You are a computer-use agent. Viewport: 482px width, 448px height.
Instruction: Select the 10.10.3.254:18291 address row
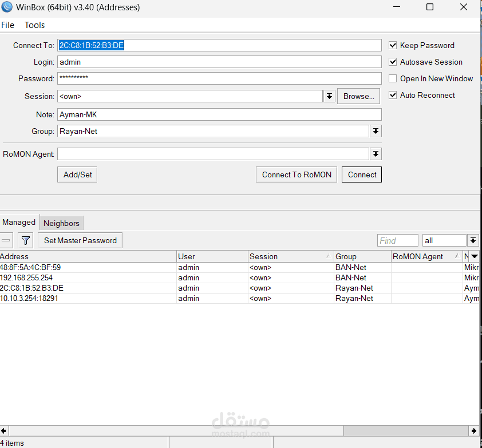pos(239,299)
